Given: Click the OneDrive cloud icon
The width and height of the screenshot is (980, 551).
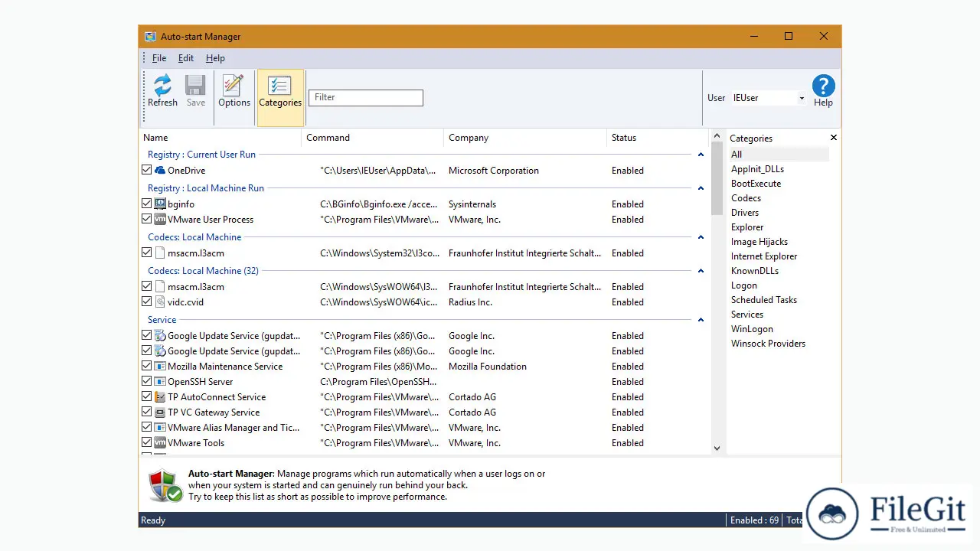Looking at the screenshot, I should 160,171.
